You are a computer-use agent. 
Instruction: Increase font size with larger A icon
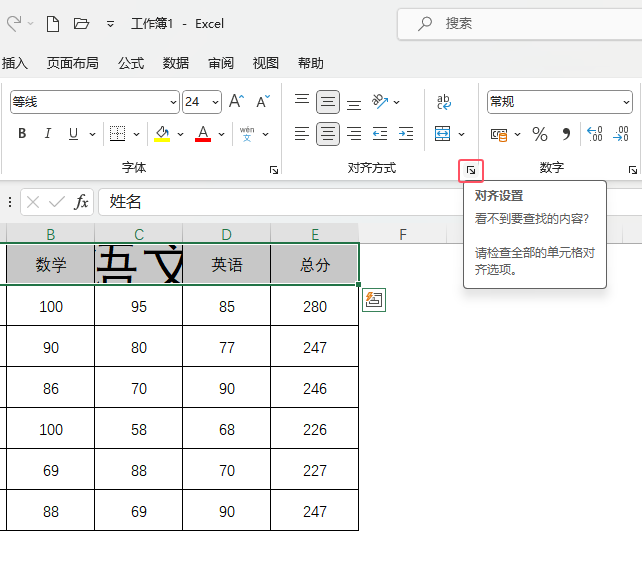coord(236,101)
